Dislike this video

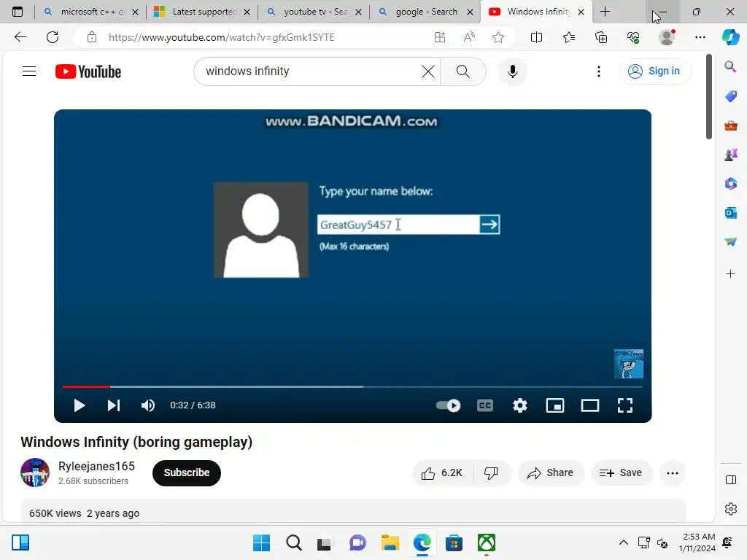pyautogui.click(x=491, y=472)
